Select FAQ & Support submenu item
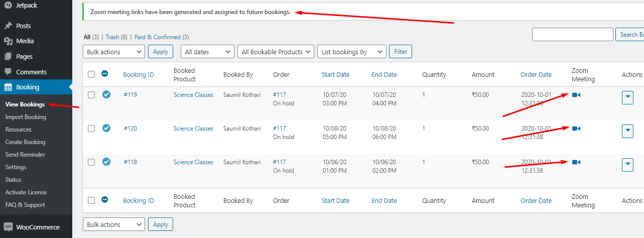This screenshot has height=238, width=644. pos(25,205)
